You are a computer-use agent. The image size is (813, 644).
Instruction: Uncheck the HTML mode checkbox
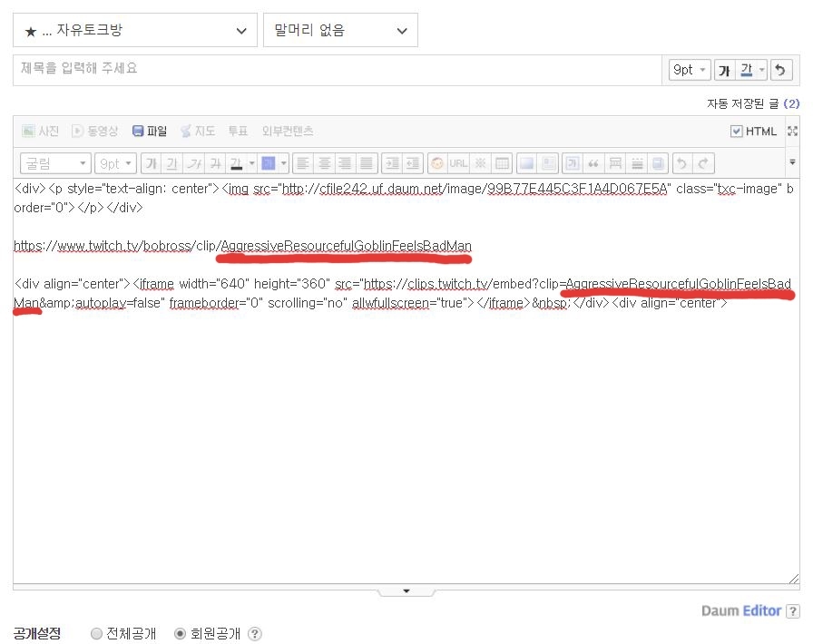coord(737,132)
